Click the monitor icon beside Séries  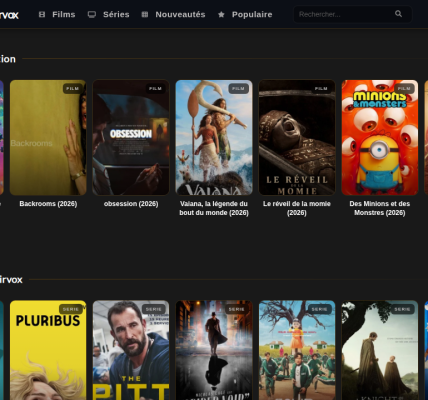[92, 14]
